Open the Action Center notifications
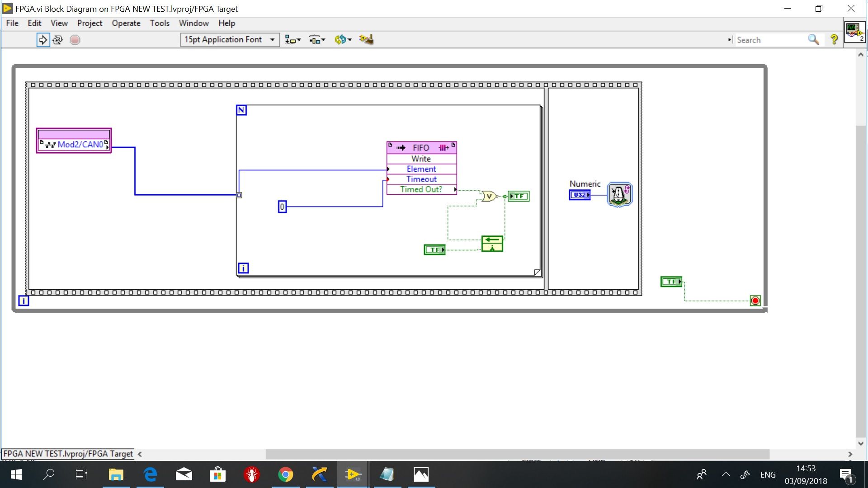 coord(846,475)
